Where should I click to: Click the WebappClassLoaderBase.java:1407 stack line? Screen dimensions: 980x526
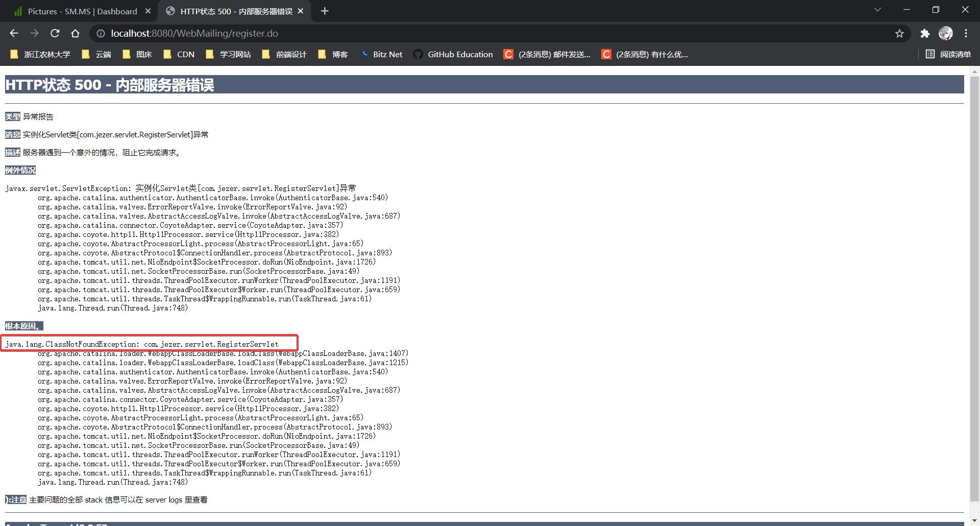pyautogui.click(x=223, y=353)
